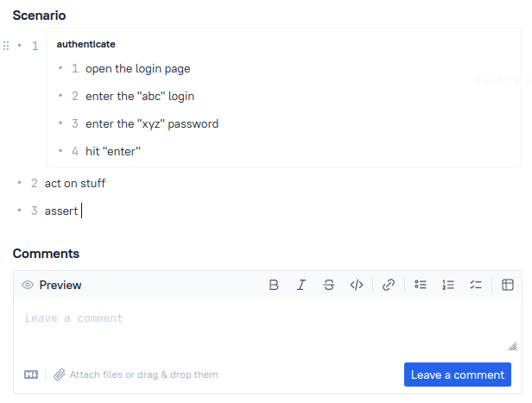Apply strikethrough formatting in comment editor
532x403 pixels.
329,285
